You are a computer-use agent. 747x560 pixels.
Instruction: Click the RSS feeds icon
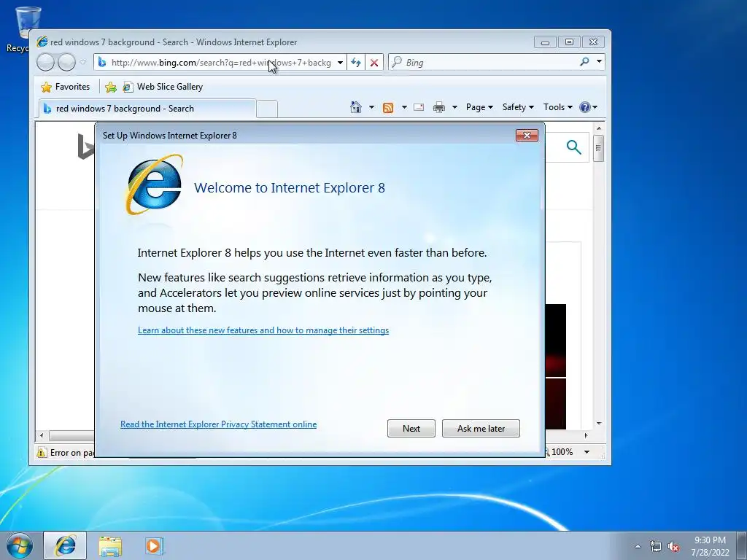(388, 108)
